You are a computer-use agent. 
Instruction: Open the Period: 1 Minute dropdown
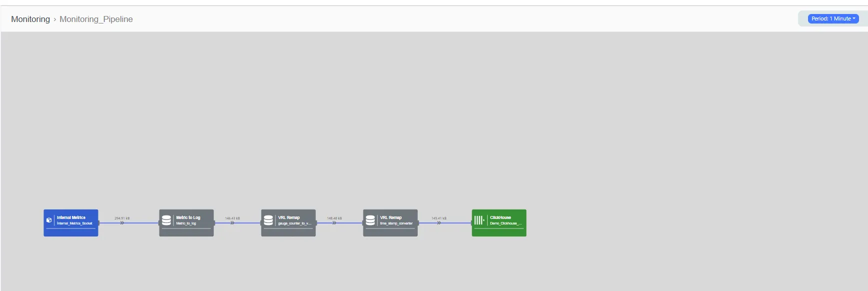click(x=833, y=18)
